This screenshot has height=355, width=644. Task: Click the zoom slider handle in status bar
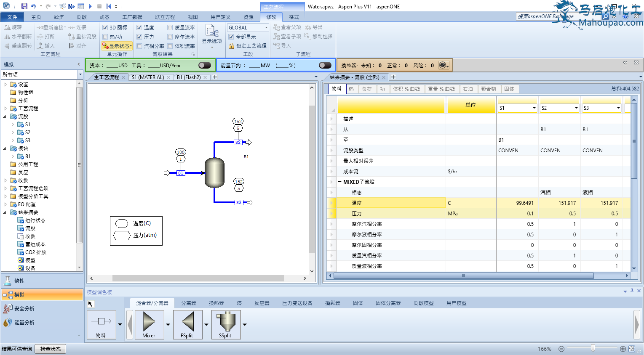593,348
